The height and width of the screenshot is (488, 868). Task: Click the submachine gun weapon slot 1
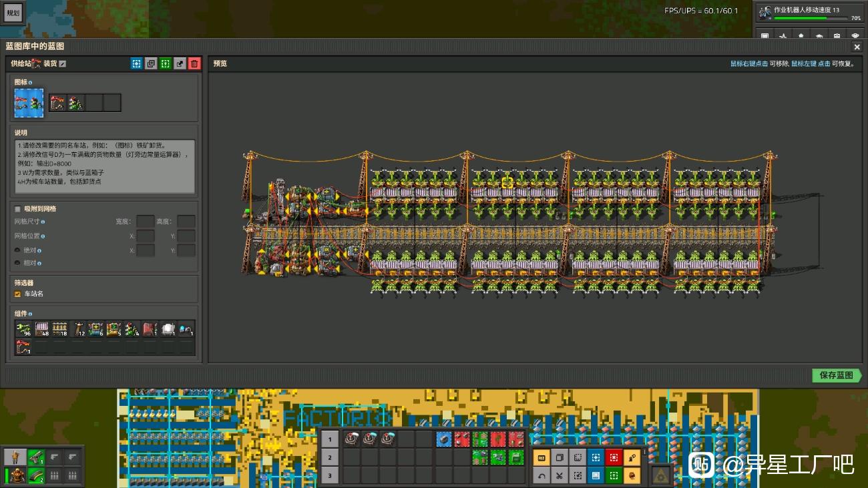coord(36,457)
